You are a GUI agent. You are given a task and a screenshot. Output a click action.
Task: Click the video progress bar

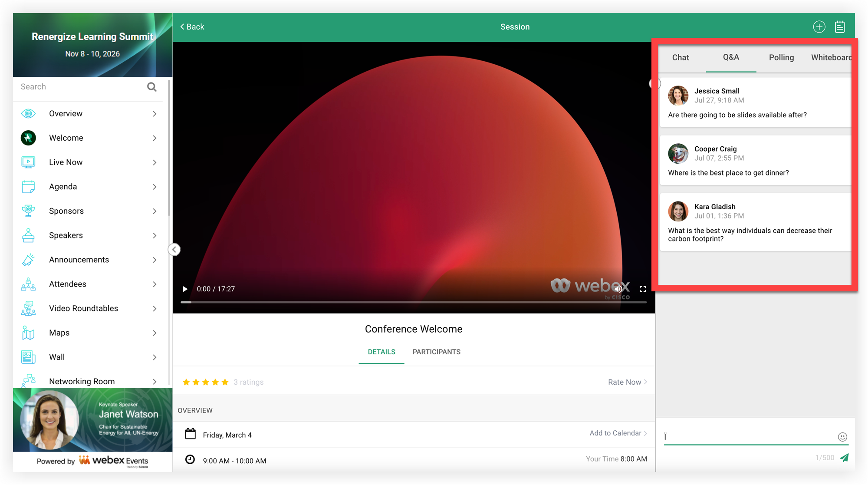tap(414, 302)
